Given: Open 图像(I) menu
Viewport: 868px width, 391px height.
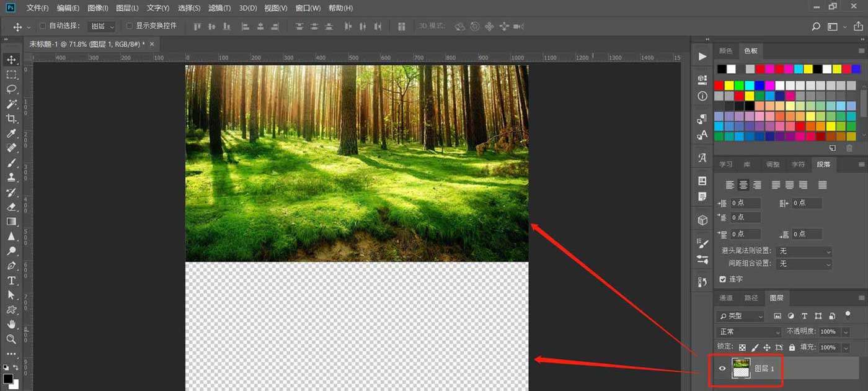Looking at the screenshot, I should tap(98, 8).
